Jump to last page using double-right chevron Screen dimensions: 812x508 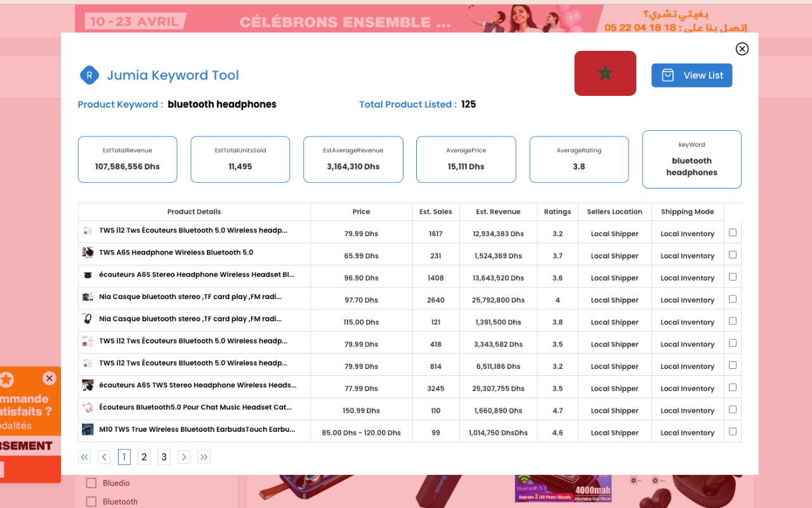pyautogui.click(x=204, y=457)
